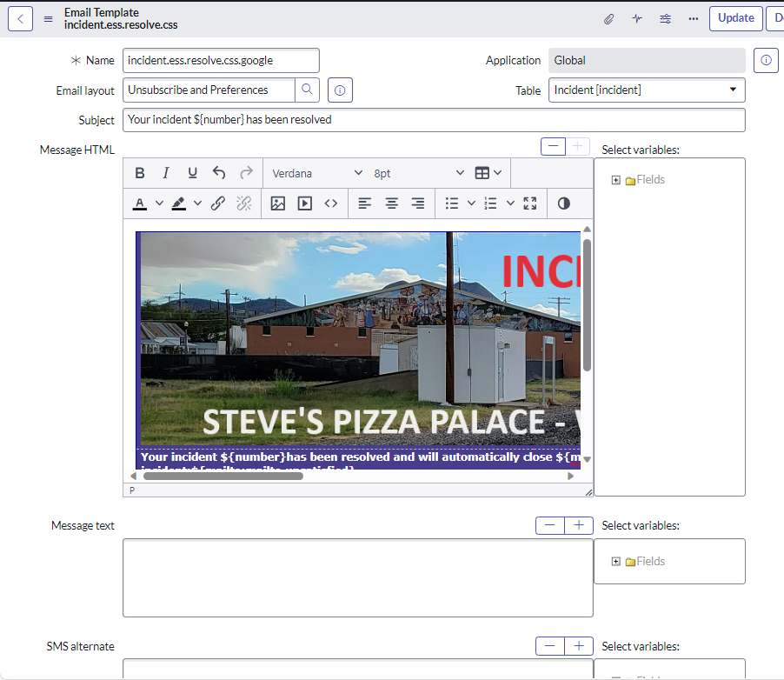The width and height of the screenshot is (784, 680).
Task: Open personalize form settings sliders icon
Action: pos(665,19)
